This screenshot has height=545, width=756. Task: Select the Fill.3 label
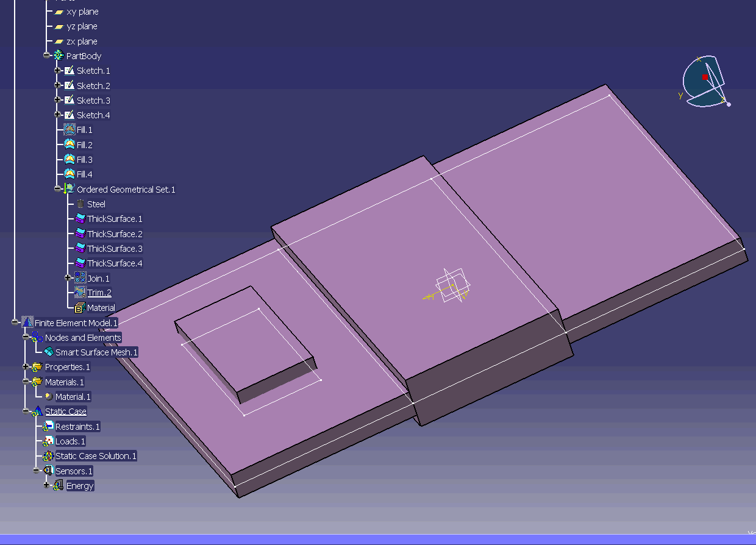click(85, 160)
